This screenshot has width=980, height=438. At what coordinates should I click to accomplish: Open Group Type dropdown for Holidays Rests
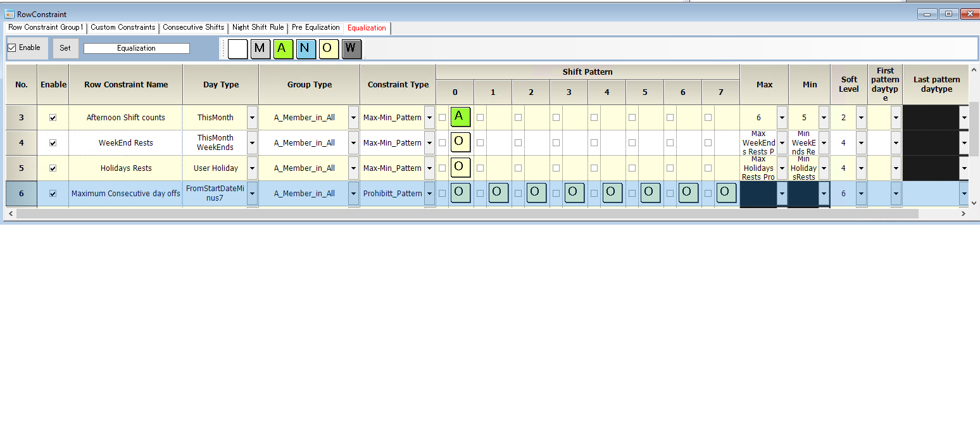(353, 168)
